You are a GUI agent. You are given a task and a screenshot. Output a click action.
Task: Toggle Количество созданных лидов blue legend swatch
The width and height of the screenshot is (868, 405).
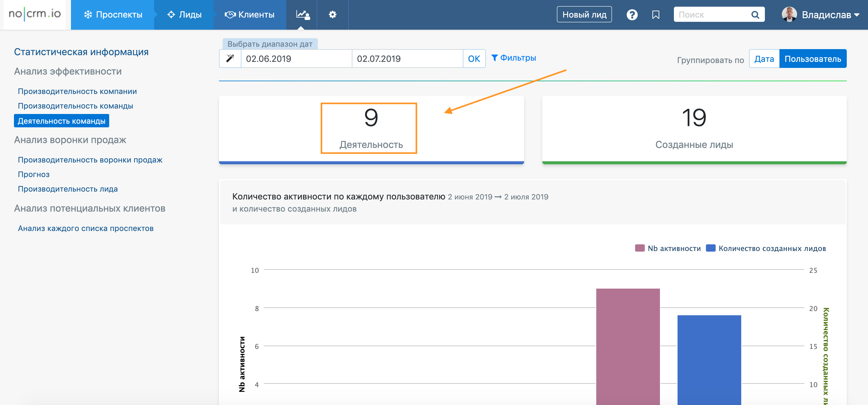click(x=710, y=248)
